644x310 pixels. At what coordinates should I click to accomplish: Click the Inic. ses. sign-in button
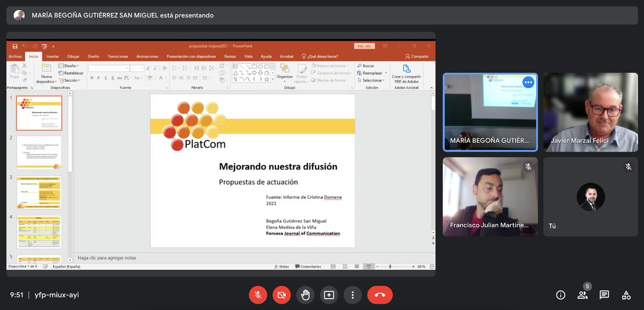[365, 47]
